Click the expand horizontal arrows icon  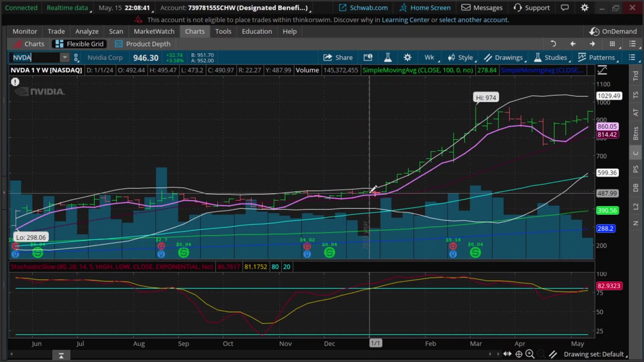(x=508, y=354)
